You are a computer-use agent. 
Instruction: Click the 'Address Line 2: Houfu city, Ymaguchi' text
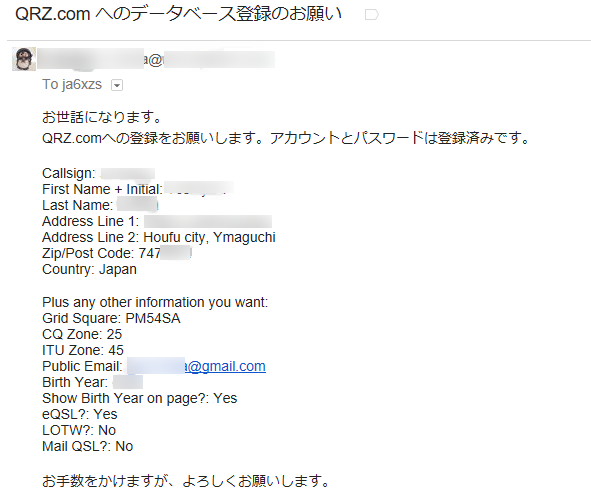[x=159, y=237]
